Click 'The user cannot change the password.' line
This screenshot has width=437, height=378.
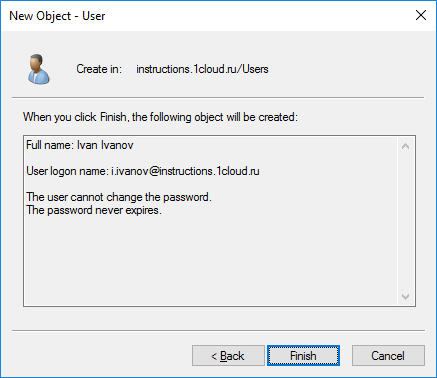[x=119, y=197]
